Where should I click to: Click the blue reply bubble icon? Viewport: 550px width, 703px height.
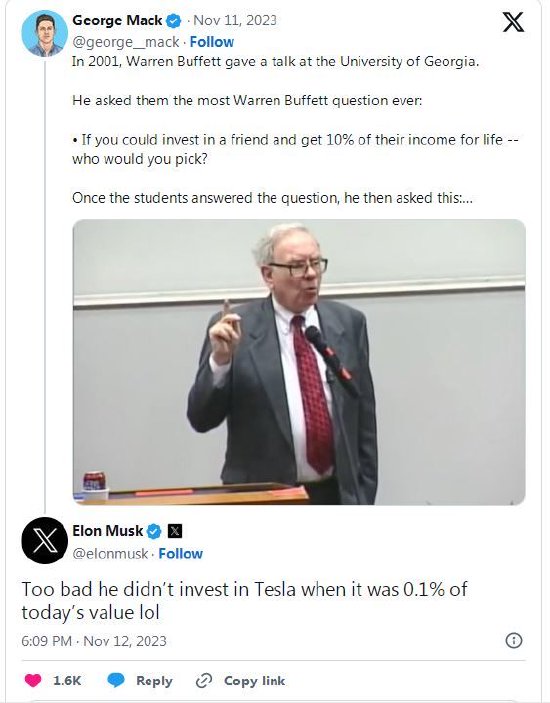pos(116,680)
